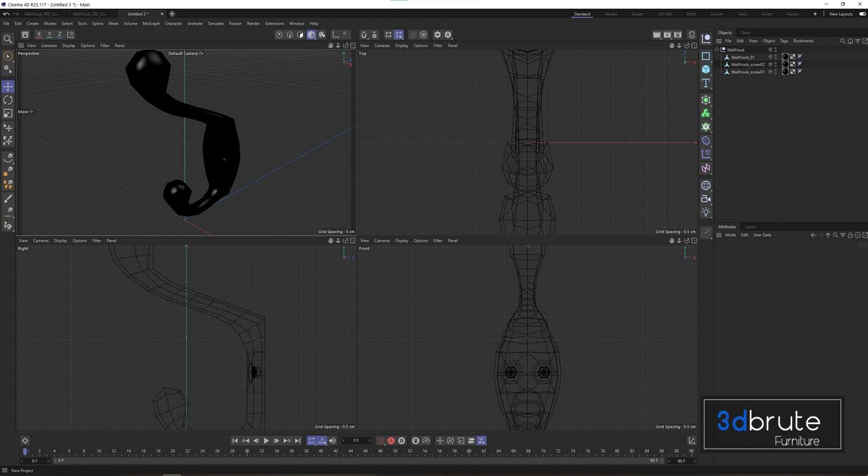This screenshot has height=476, width=868.
Task: Toggle autokeying button in timeline
Action: (x=391, y=441)
